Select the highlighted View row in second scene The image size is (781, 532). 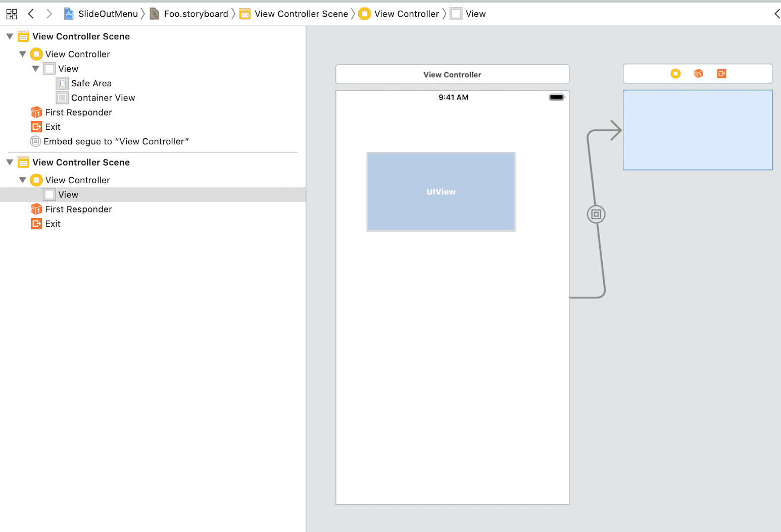[153, 194]
